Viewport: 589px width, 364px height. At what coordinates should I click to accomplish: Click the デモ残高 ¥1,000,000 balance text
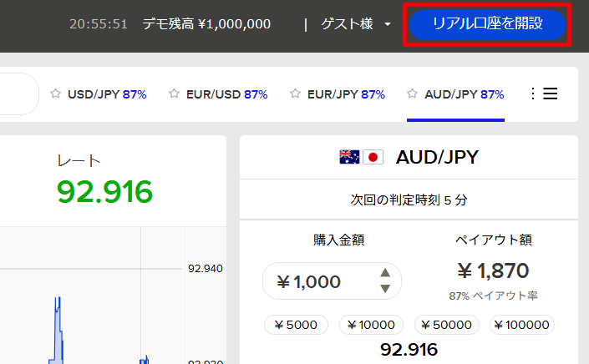[206, 24]
